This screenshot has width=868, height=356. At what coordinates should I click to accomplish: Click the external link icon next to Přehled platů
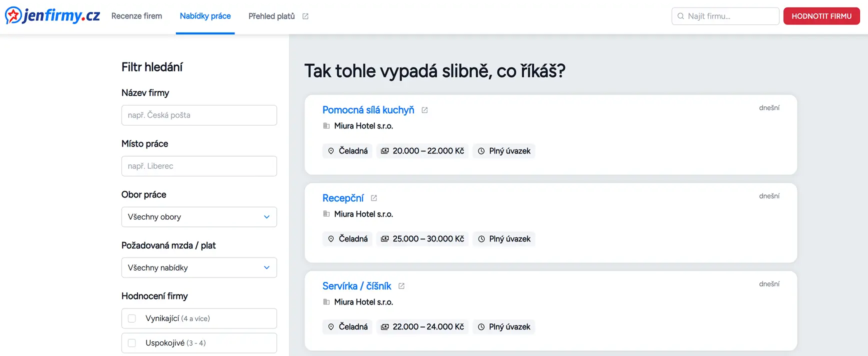point(305,15)
